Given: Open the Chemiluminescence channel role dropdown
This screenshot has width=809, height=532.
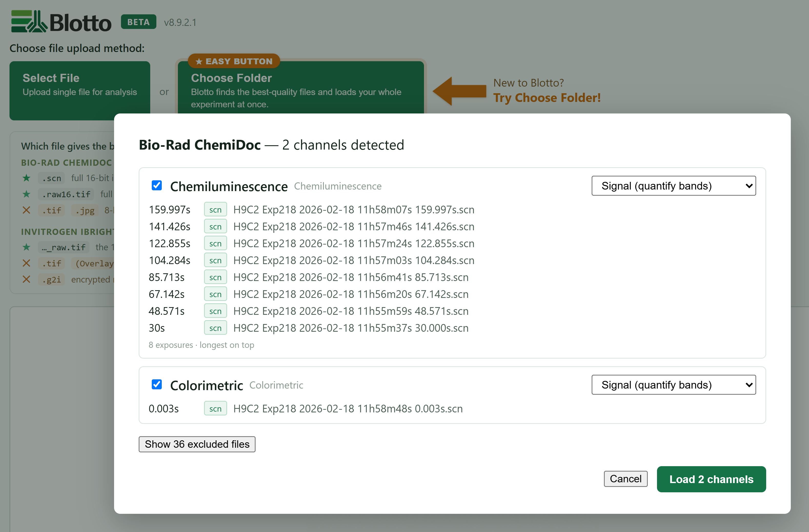Looking at the screenshot, I should 673,186.
